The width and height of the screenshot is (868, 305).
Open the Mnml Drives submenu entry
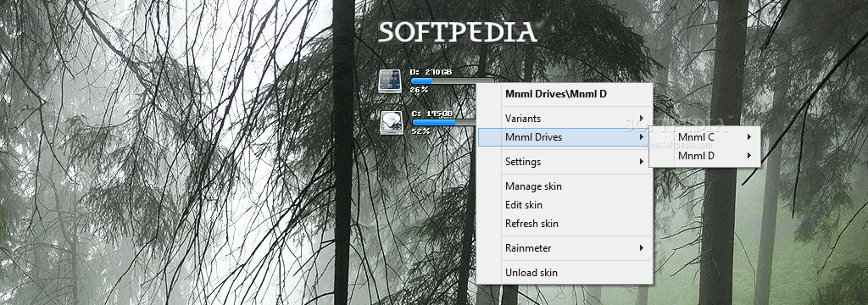565,137
